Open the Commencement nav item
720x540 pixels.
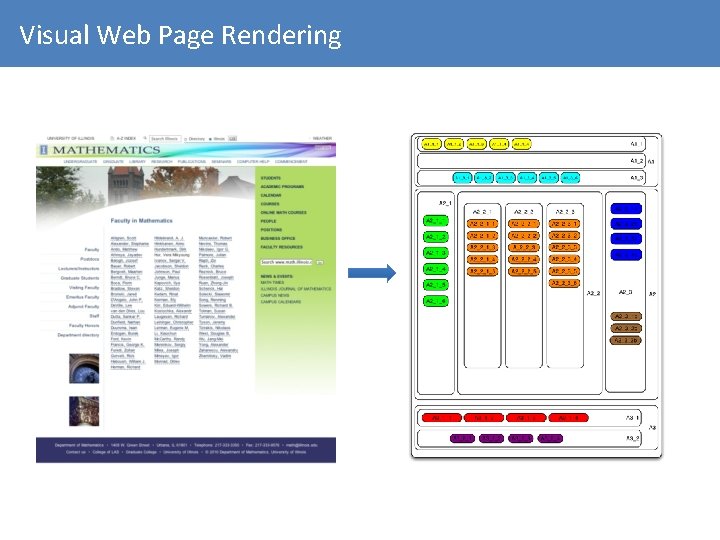[291, 162]
